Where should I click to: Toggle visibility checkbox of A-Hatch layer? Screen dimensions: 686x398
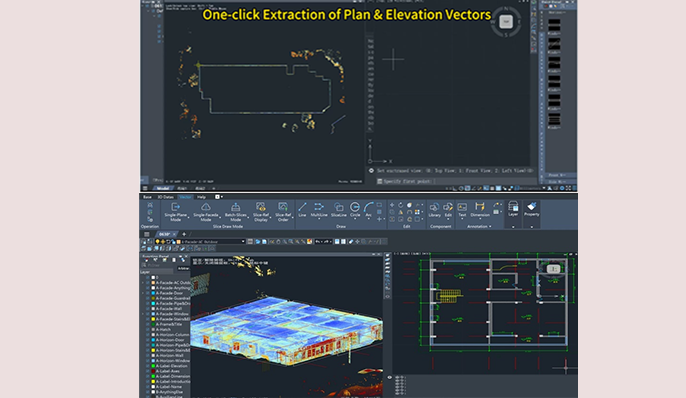148,329
